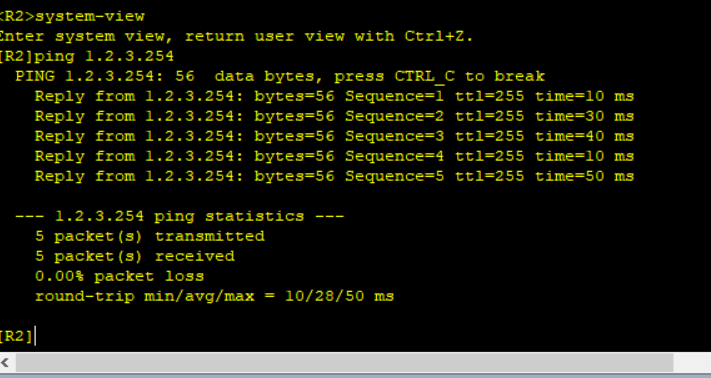Click the 'ping statistics' header line

[180, 216]
